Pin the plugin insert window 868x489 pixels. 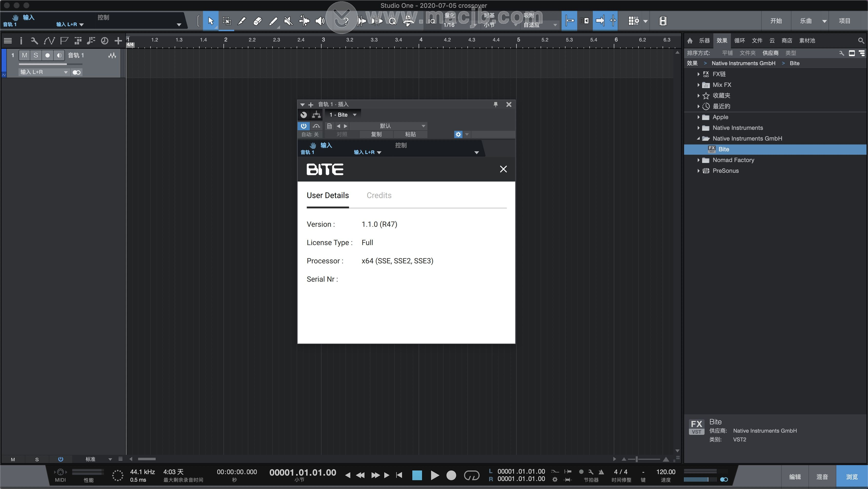tap(495, 104)
